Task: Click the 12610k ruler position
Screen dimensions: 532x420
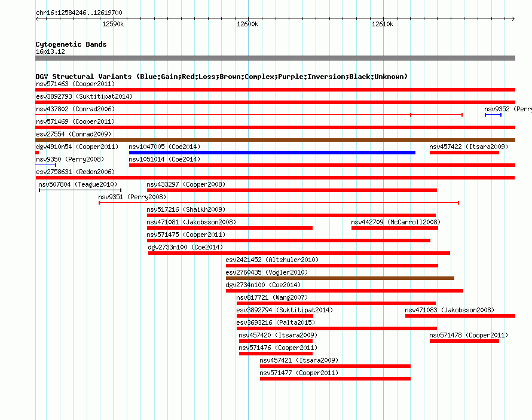Action: pos(383,24)
